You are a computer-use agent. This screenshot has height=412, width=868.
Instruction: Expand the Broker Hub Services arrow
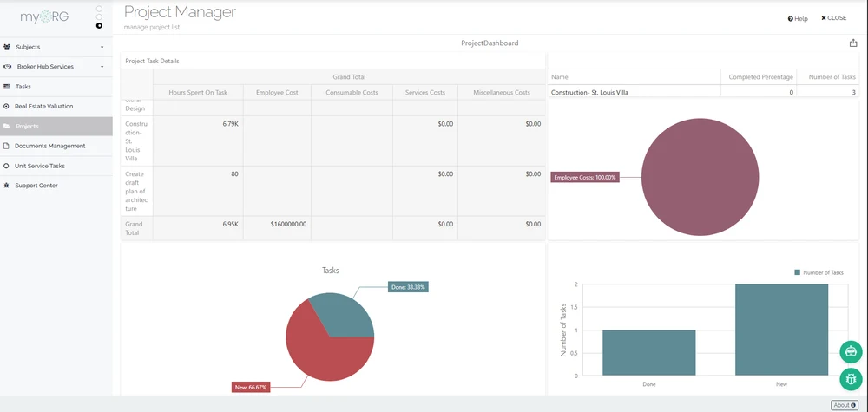102,67
